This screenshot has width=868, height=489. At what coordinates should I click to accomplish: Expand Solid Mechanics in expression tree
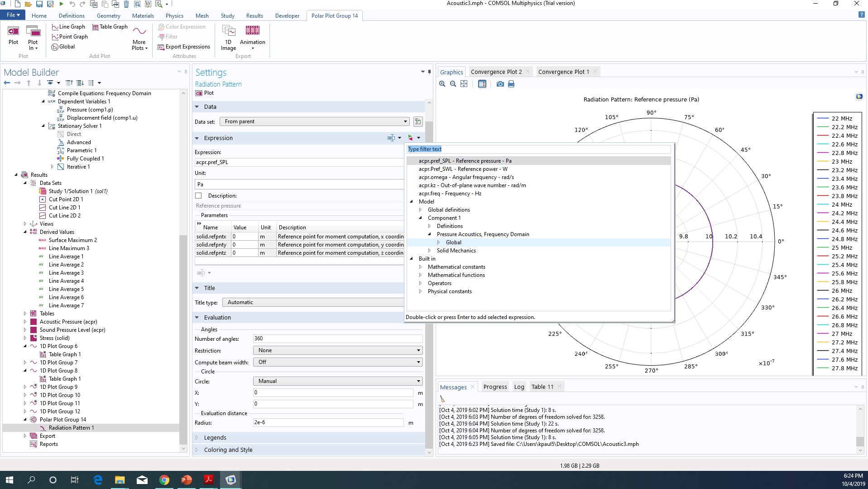tap(429, 251)
